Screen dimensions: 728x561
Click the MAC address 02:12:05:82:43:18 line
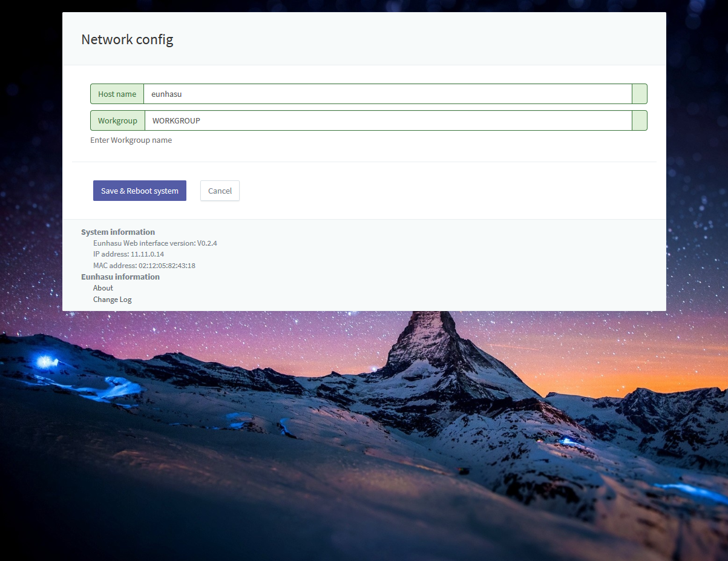(144, 266)
